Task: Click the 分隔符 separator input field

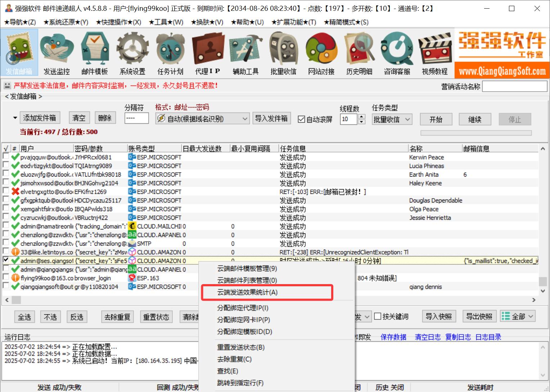Action: [137, 118]
